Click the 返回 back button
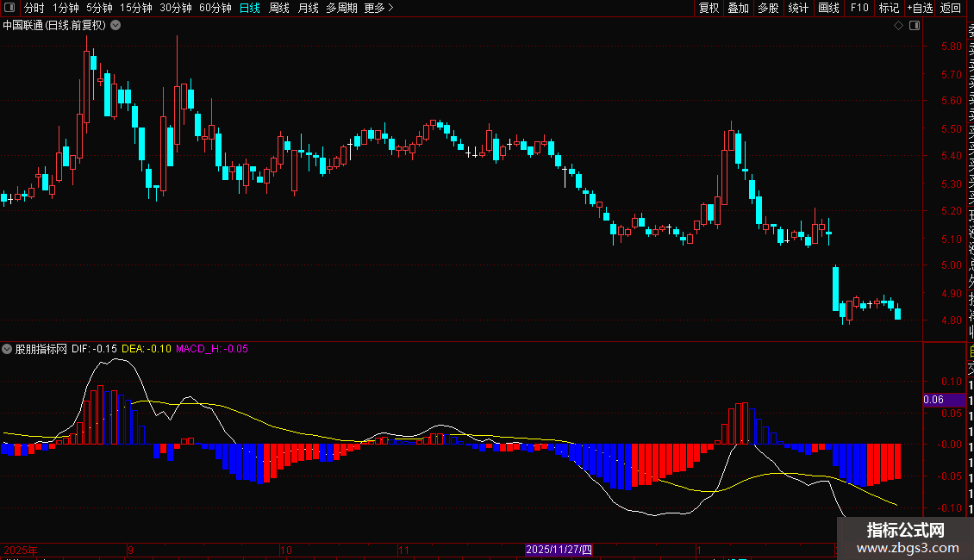974x560 pixels. point(951,8)
